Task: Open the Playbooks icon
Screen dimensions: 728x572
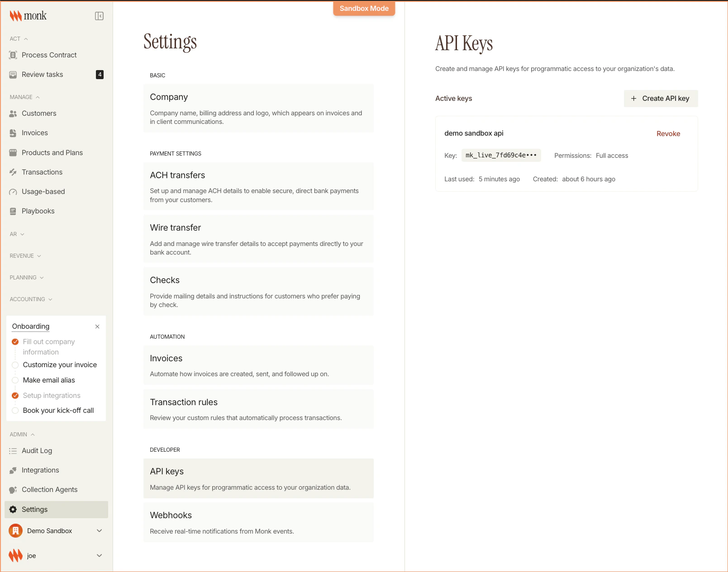Action: click(13, 211)
